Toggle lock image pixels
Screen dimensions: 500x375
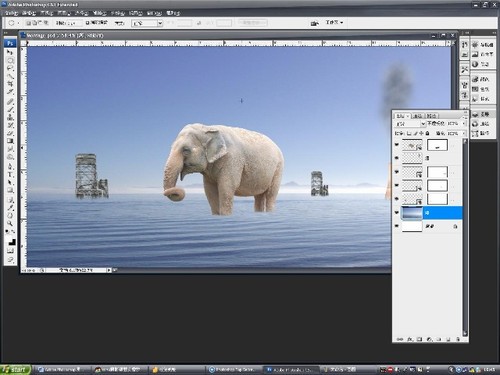(x=415, y=133)
